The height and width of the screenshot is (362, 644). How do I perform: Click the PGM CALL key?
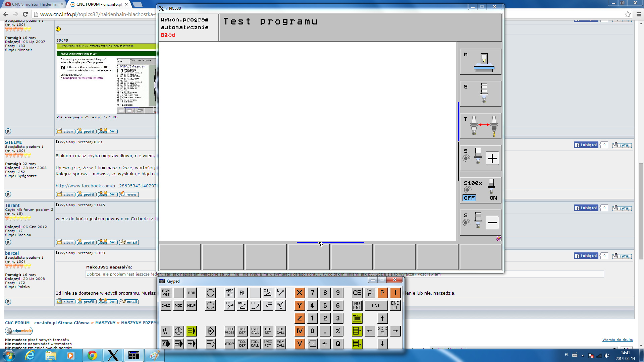[x=280, y=344]
